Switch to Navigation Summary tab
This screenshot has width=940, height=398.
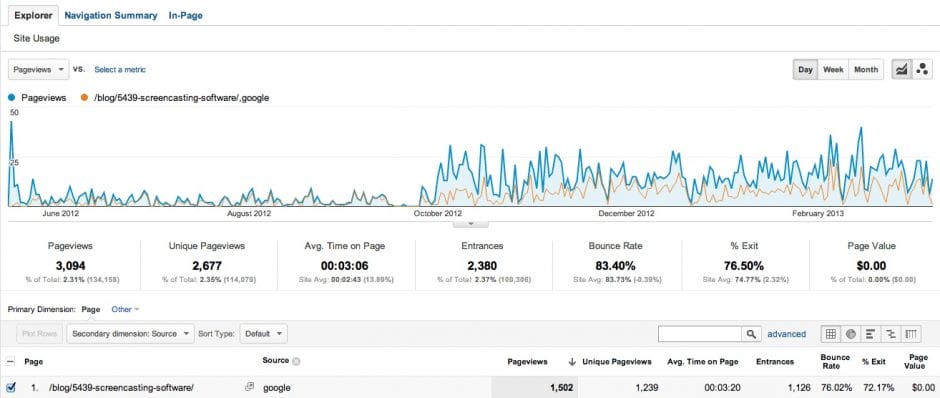point(111,16)
